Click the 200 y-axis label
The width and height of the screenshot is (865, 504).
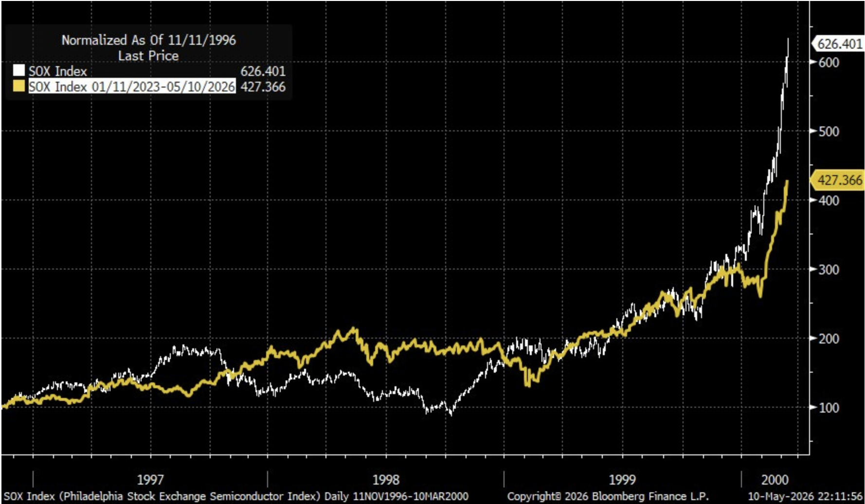pos(829,339)
